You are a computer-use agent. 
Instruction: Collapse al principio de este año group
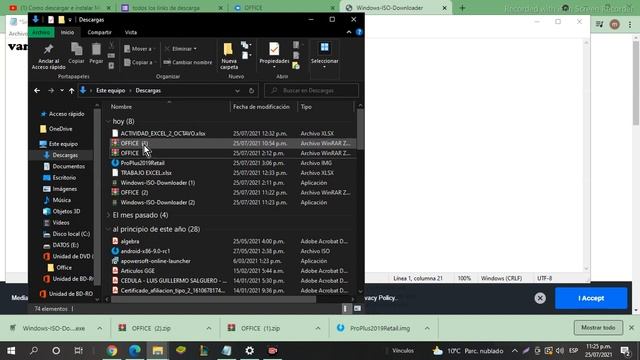coord(108,229)
